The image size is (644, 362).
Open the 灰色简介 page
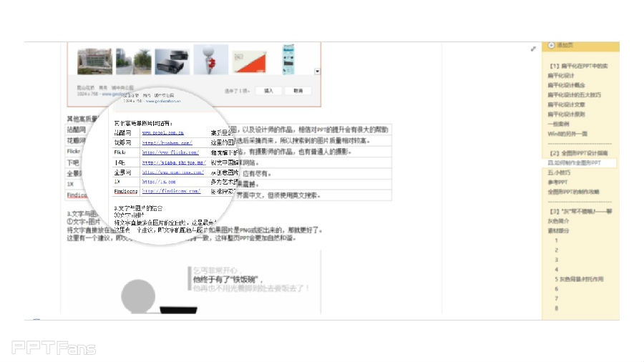pos(559,221)
